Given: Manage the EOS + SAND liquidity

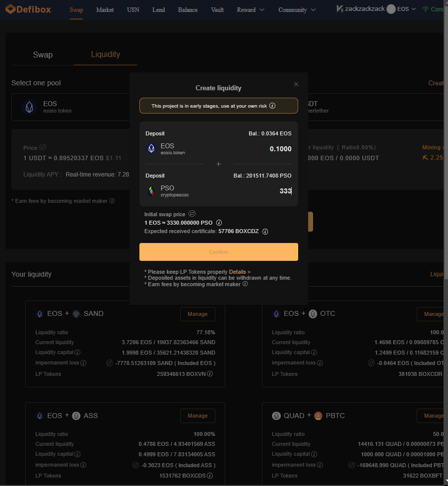Looking at the screenshot, I should (197, 314).
